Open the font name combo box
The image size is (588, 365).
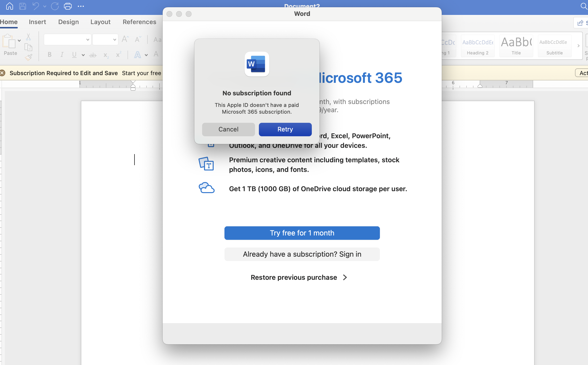click(67, 39)
